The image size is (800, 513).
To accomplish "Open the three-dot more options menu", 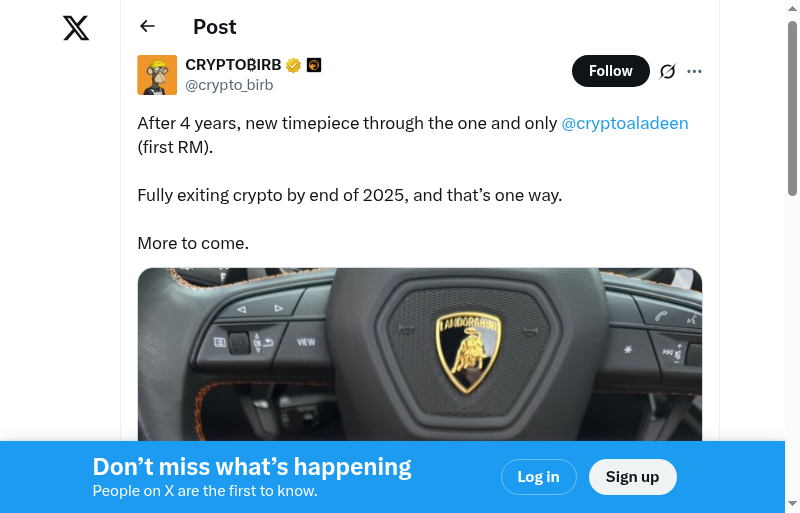I will (695, 71).
